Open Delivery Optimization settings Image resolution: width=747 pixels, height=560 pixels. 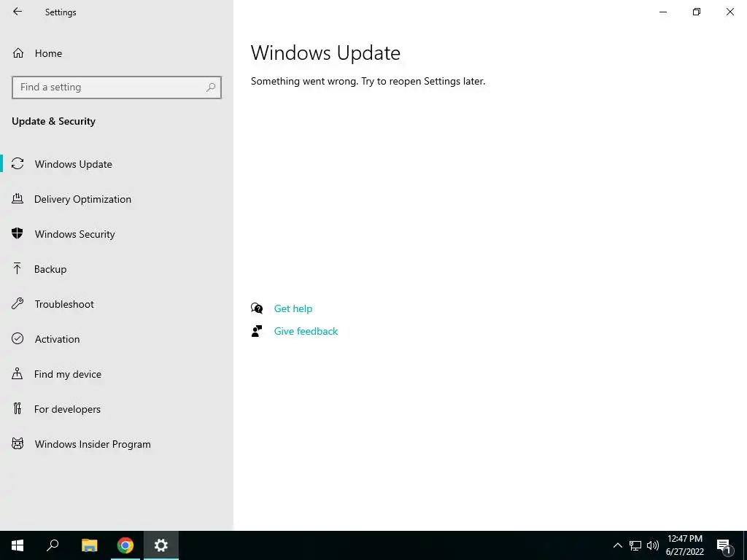[117, 199]
